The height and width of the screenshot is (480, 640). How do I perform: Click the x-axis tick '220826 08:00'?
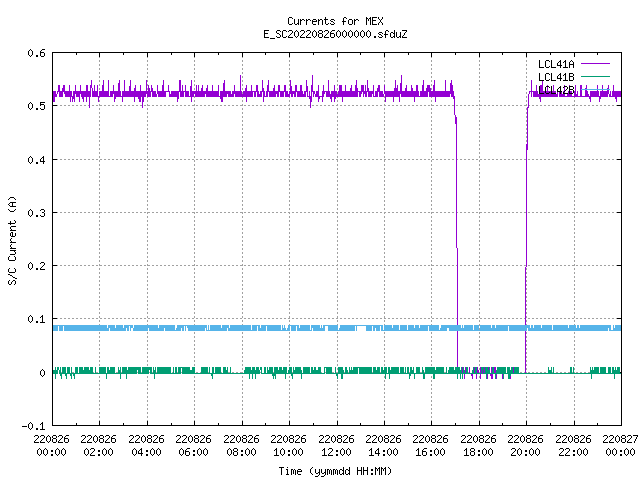tap(241, 445)
